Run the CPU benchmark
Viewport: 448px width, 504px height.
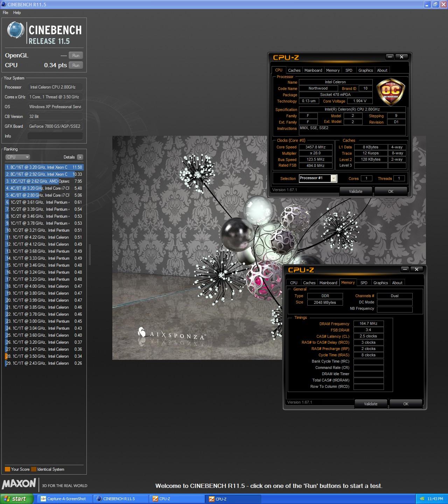76,65
